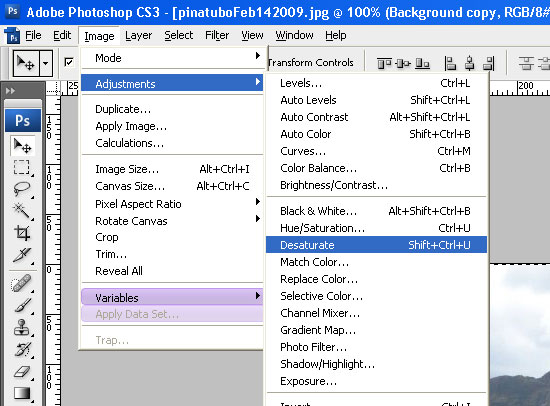Select the Slice tool
Image resolution: width=550 pixels, height=406 pixels.
22,255
